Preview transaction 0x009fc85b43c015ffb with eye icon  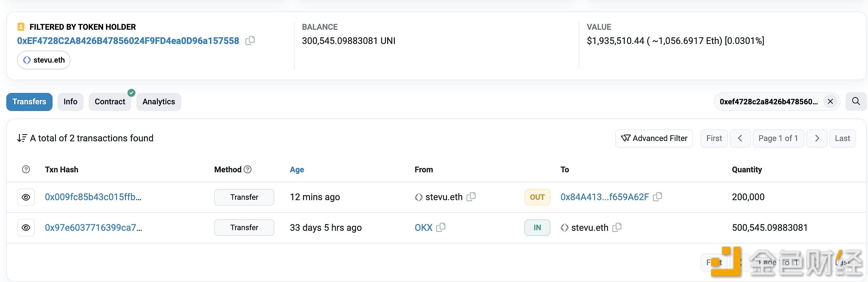pyautogui.click(x=26, y=198)
